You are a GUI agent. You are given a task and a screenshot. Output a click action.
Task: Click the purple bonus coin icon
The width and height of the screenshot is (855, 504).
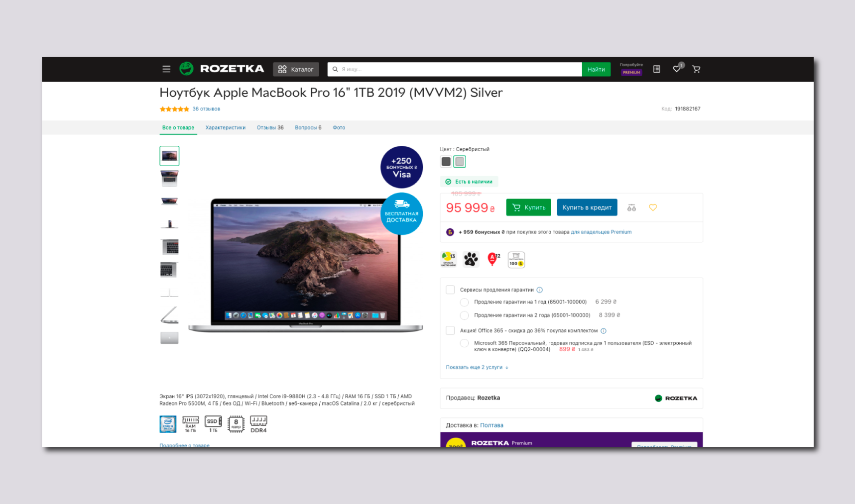450,232
